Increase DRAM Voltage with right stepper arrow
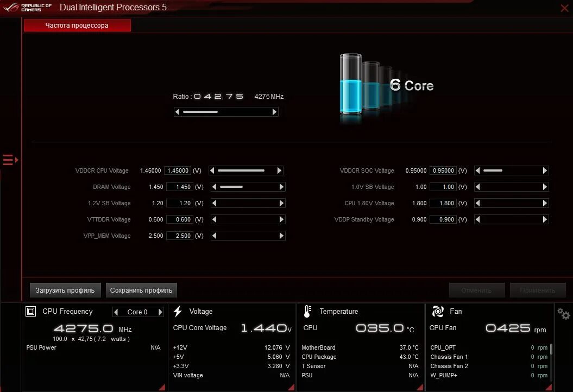The image size is (573, 392). (281, 187)
